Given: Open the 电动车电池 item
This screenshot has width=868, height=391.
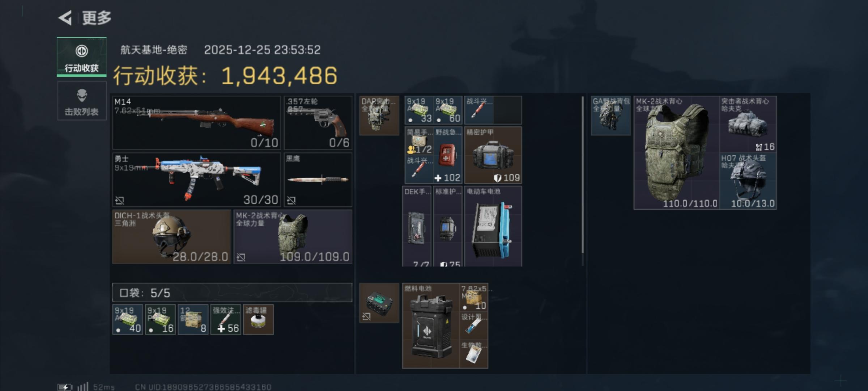Looking at the screenshot, I should pos(493,227).
